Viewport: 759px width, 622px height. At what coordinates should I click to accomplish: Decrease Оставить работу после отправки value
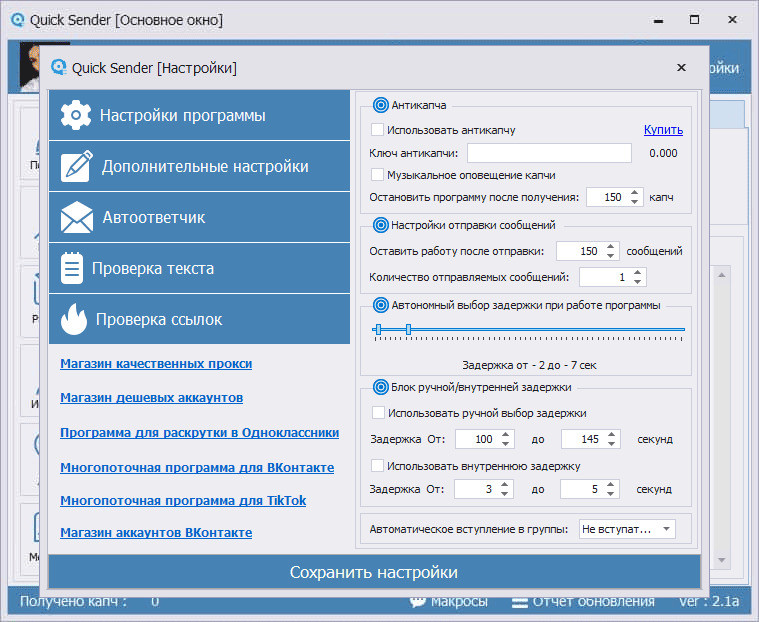(612, 256)
